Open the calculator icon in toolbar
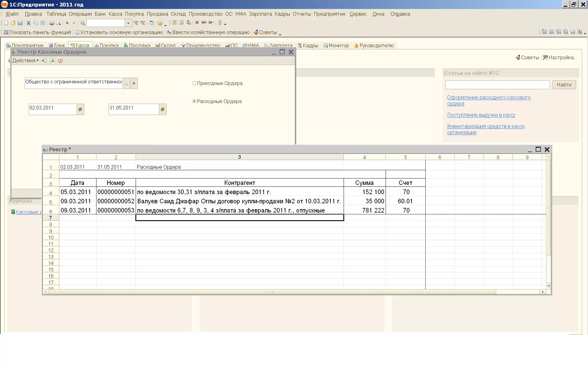This screenshot has width=588, height=368. pyautogui.click(x=174, y=23)
